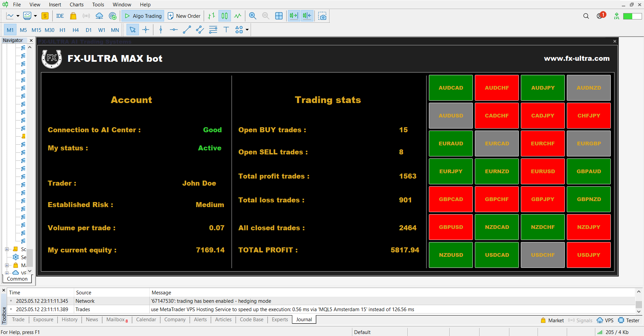Click the Profiles chart-window icon

click(27, 16)
